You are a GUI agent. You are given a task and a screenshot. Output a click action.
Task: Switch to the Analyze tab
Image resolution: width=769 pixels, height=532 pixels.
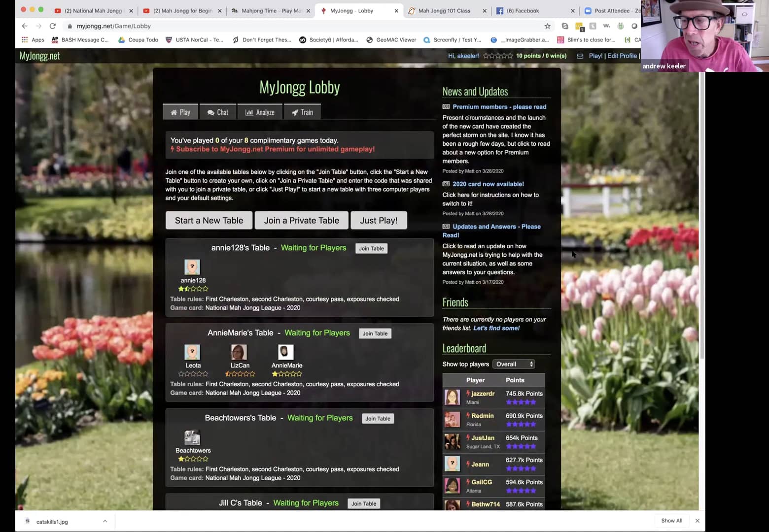[260, 112]
